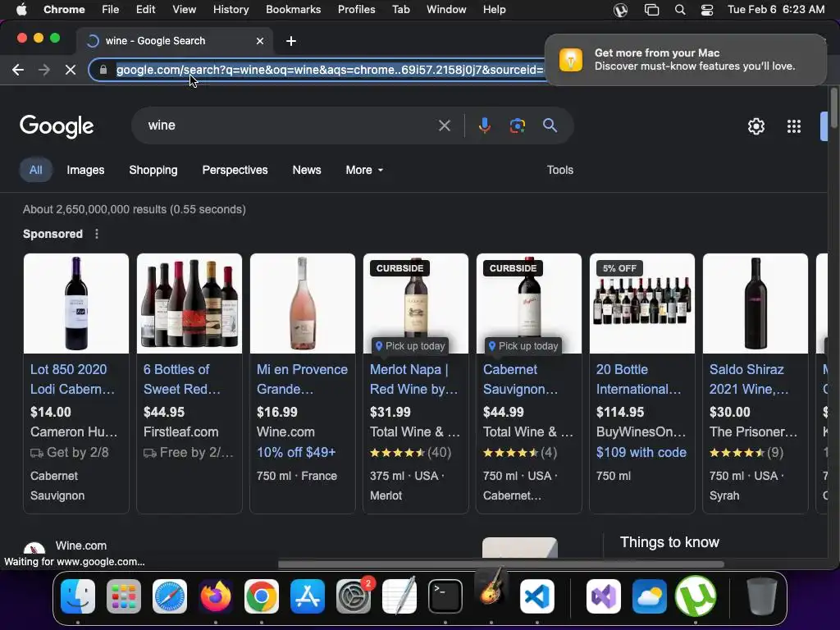This screenshot has width=840, height=630.
Task: Switch to the Images tab
Action: click(85, 170)
